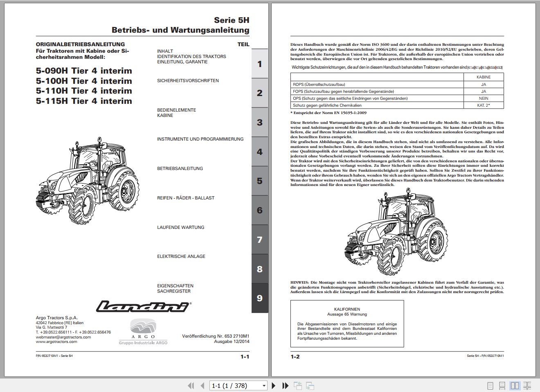Advance to the next page
The width and height of the screenshot is (540, 392).
274,385
